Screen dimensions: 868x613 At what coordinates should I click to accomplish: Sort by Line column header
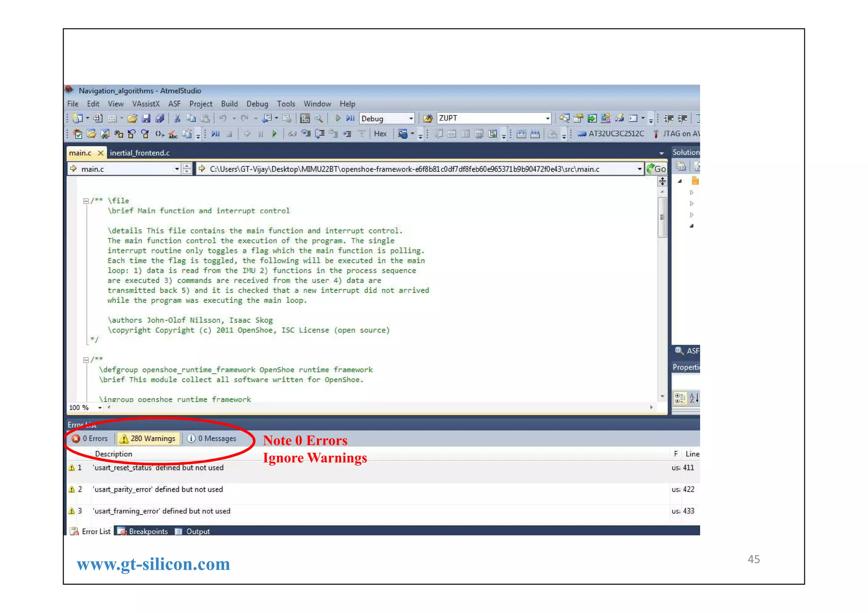692,454
